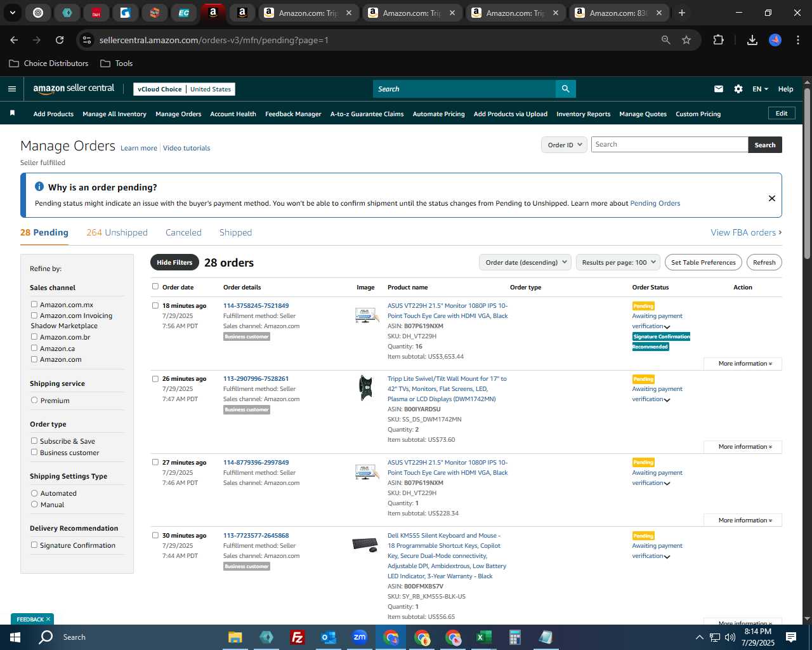Open the browser extensions puzzle icon
Viewport: 812px width, 650px height.
click(718, 40)
